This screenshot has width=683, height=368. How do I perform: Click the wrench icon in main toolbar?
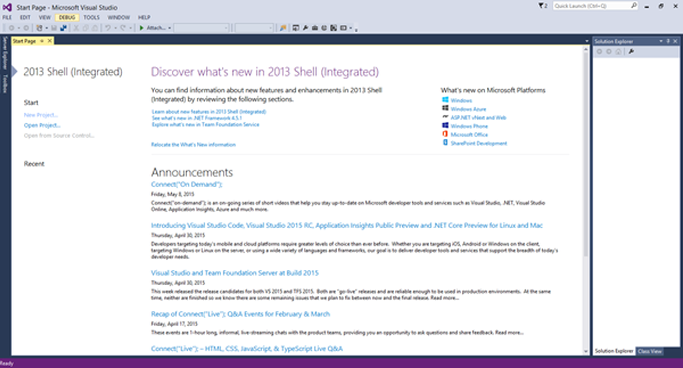tap(305, 28)
